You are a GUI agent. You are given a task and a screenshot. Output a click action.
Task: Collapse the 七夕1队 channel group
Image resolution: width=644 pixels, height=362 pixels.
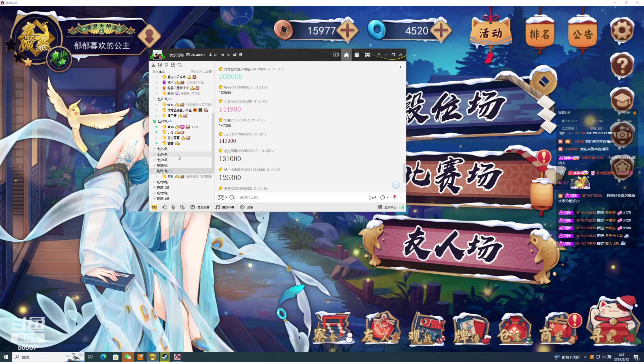pos(154,99)
